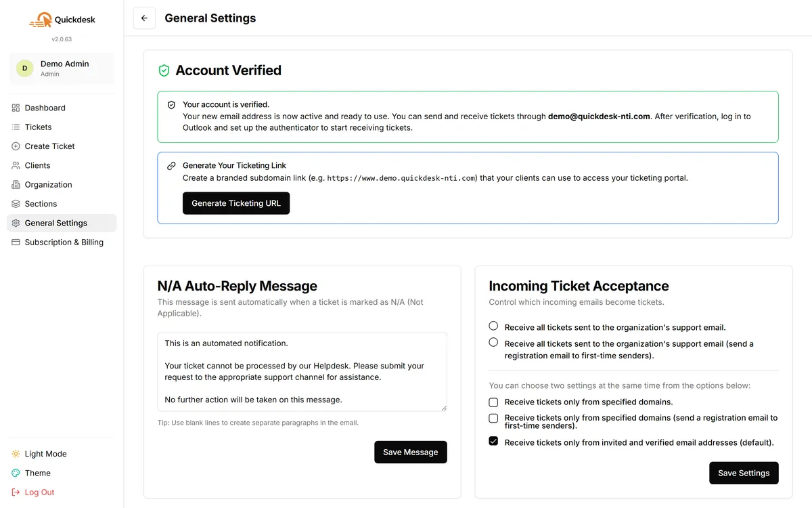Viewport: 812px width, 508px height.
Task: Click the https://www.demo.quickdesk-nti.com example URL
Action: (402, 178)
